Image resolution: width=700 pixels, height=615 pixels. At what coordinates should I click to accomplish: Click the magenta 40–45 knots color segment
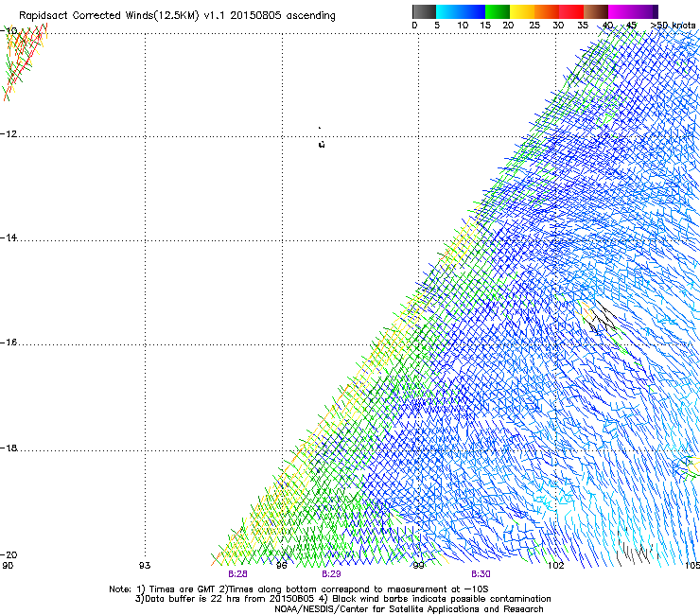tap(621, 11)
